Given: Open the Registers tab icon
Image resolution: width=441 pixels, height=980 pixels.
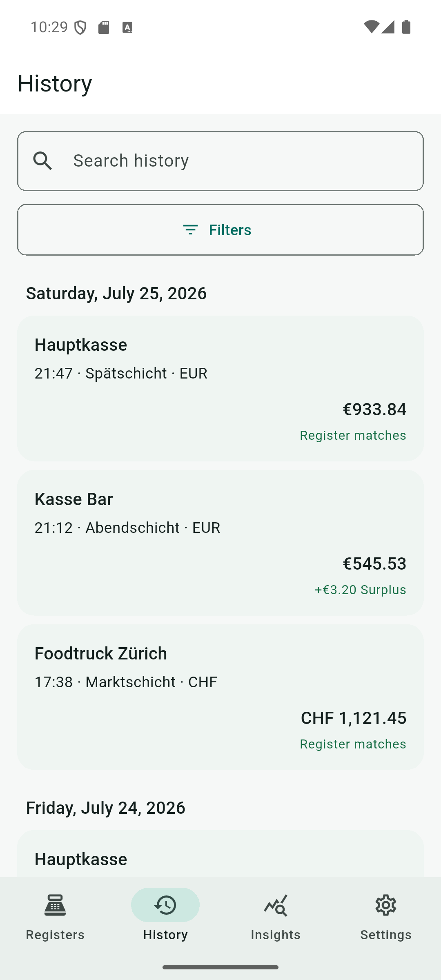Looking at the screenshot, I should (55, 905).
